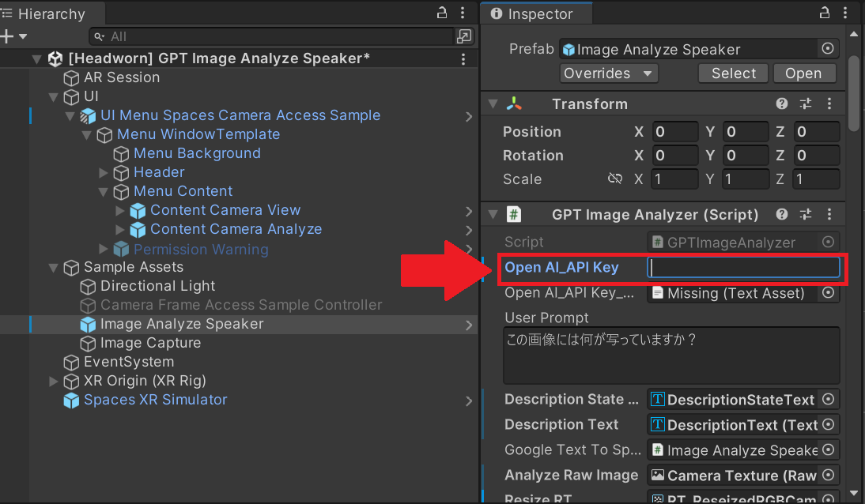Open Transform component preset settings icon
Viewport: 865px width, 504px height.
coord(806,104)
